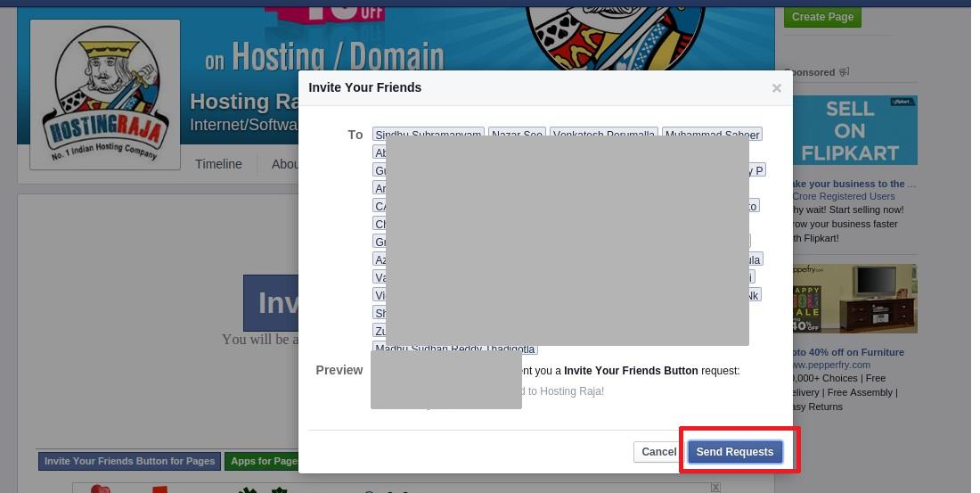Click the green Apps for Pages button

click(263, 461)
